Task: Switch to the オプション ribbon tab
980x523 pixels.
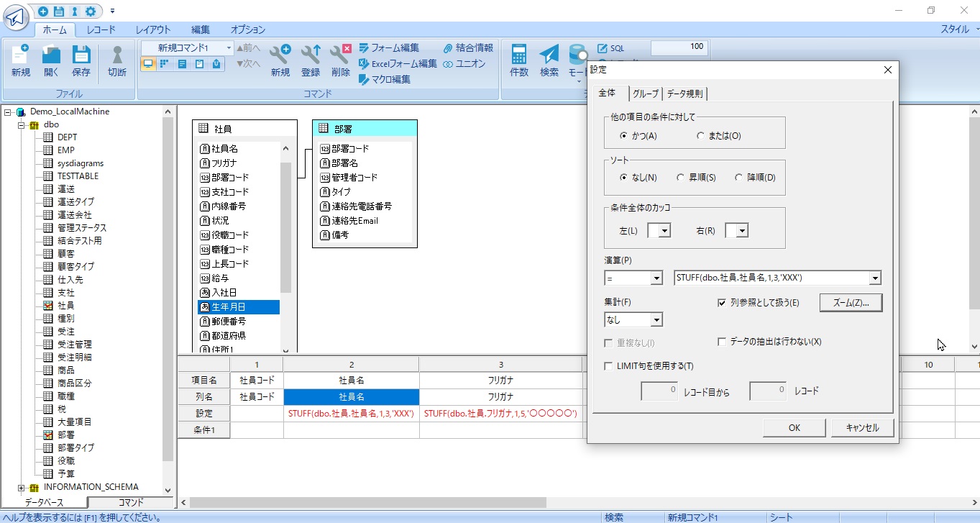Action: (x=248, y=29)
